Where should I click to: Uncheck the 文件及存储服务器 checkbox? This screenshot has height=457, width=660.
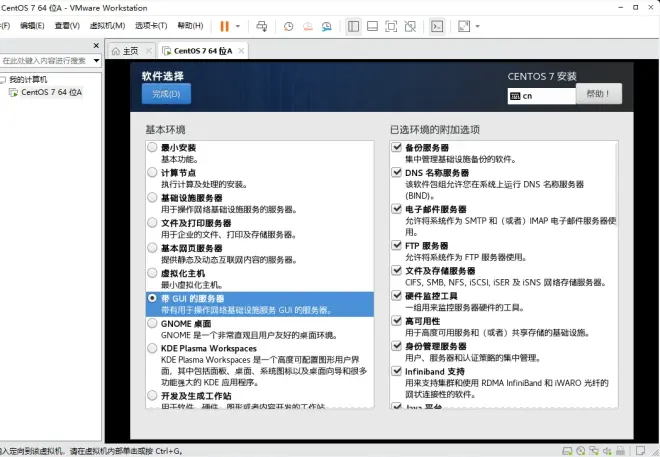click(397, 270)
